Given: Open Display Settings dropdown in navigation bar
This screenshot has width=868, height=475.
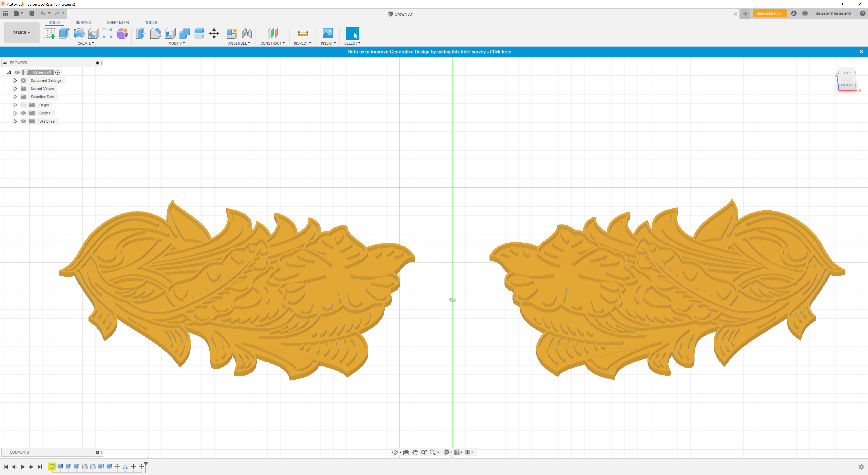Looking at the screenshot, I should click(448, 452).
